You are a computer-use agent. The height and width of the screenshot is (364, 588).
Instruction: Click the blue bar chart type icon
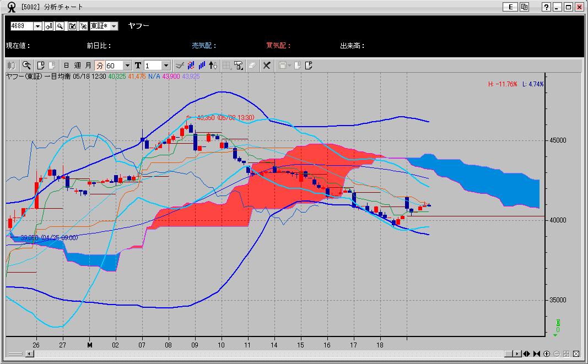point(202,66)
